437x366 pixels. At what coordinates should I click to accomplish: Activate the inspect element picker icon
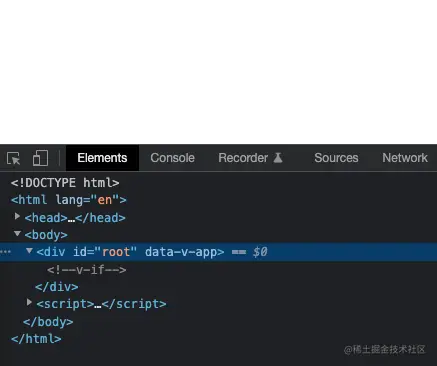click(x=14, y=158)
